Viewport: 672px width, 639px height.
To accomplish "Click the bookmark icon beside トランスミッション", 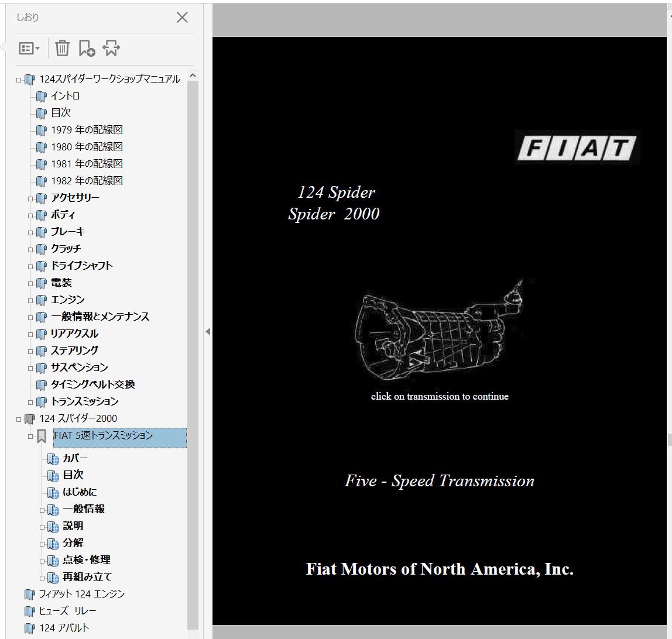I will (41, 401).
